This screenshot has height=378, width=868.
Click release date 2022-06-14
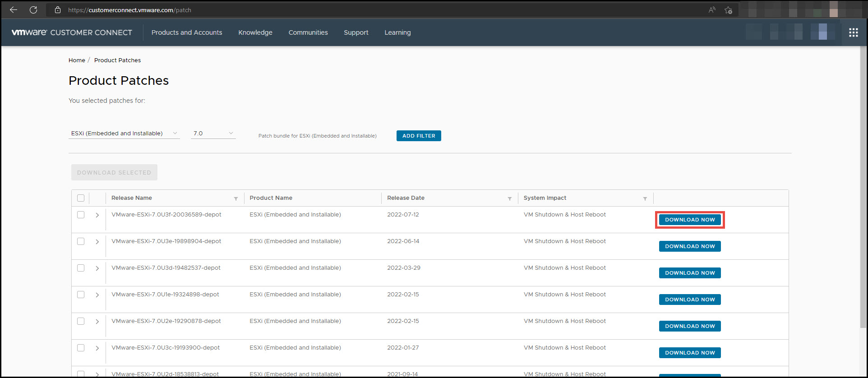click(403, 241)
